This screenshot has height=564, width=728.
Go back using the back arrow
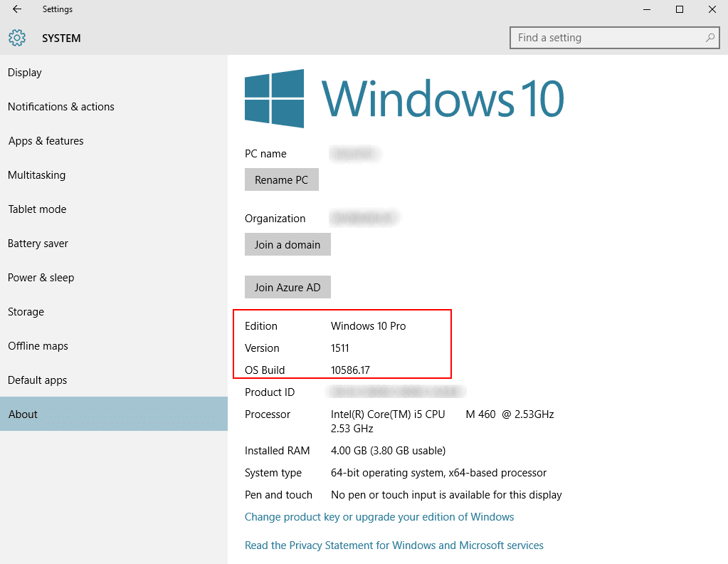click(x=17, y=9)
